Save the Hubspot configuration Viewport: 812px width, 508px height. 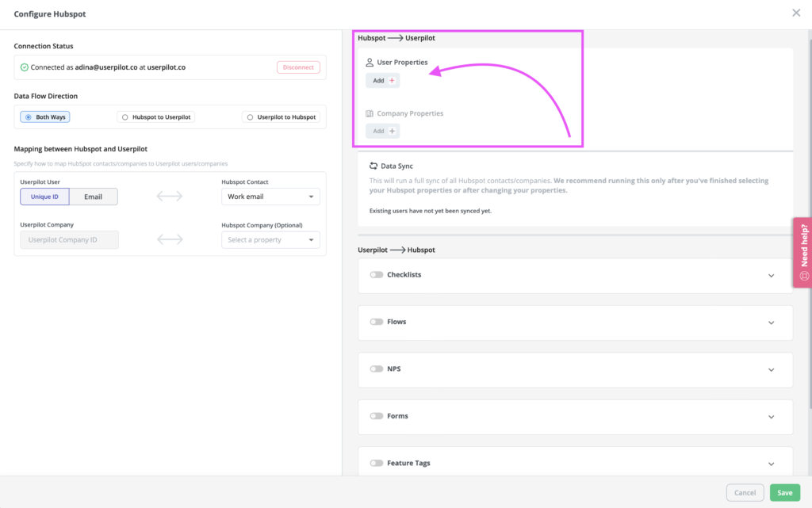tap(784, 492)
